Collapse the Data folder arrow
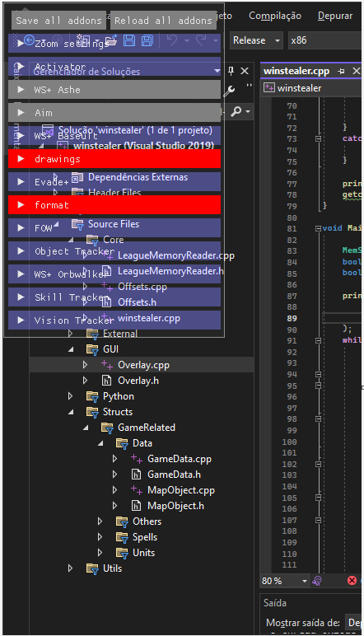 [100, 443]
